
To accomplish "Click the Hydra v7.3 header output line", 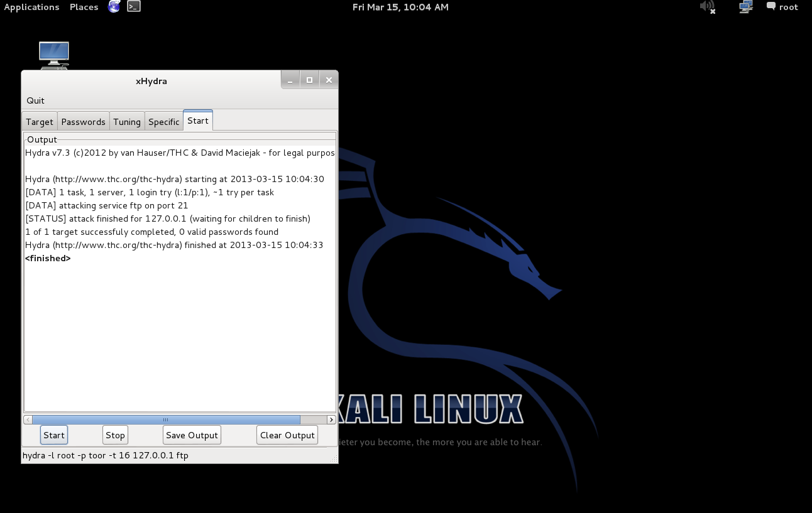I will (x=180, y=153).
